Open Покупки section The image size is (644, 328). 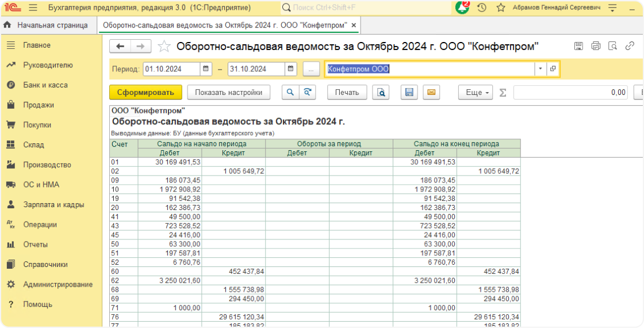click(x=51, y=125)
